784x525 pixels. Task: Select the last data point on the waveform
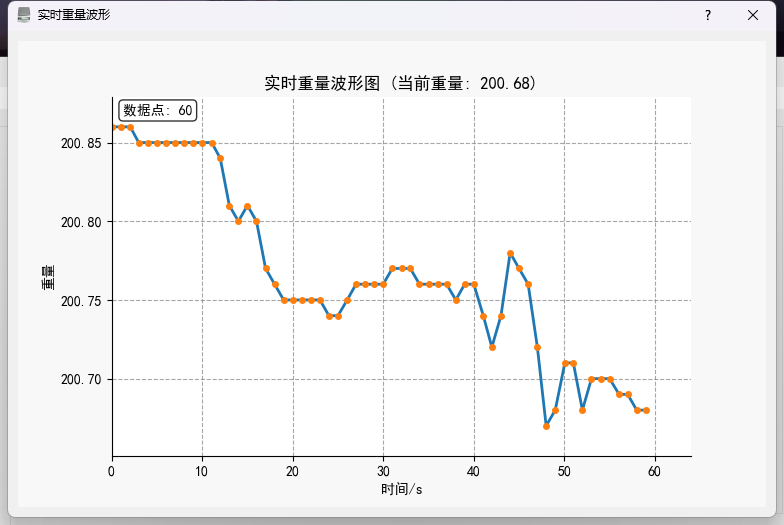(x=646, y=410)
